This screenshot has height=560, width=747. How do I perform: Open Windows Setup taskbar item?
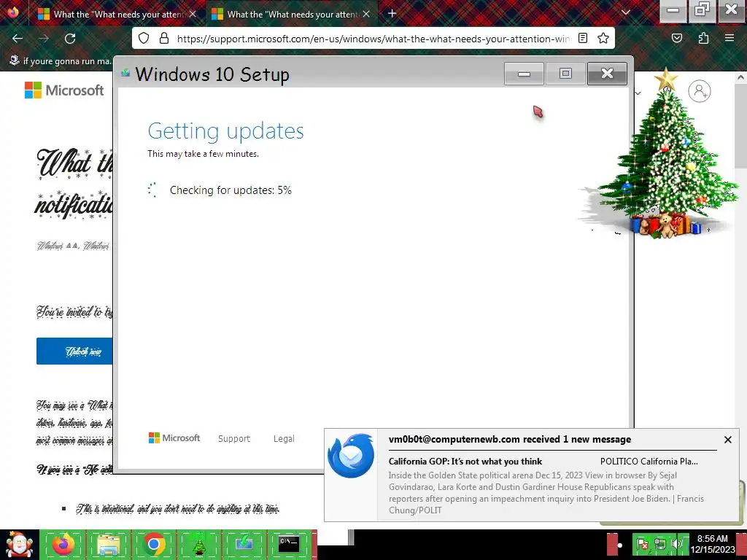244,544
